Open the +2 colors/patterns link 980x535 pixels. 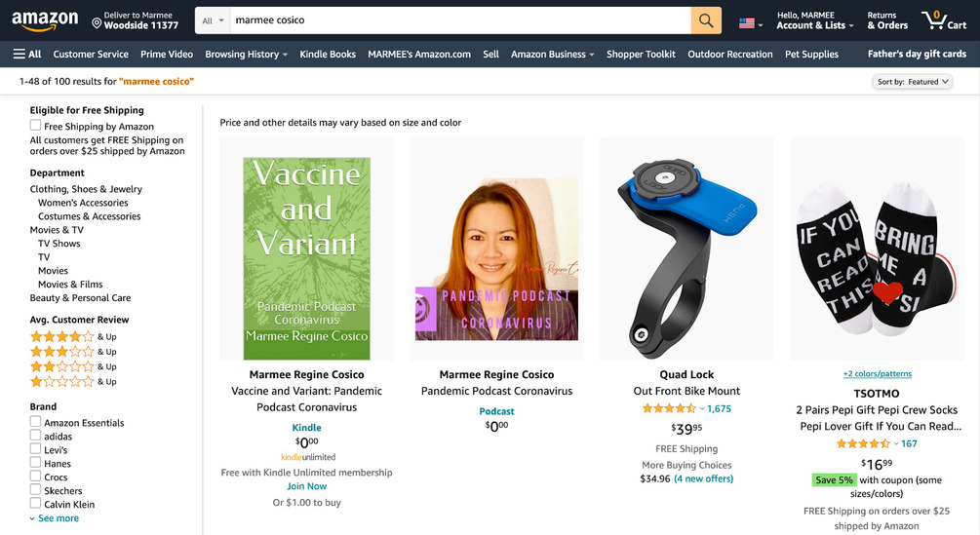point(877,374)
